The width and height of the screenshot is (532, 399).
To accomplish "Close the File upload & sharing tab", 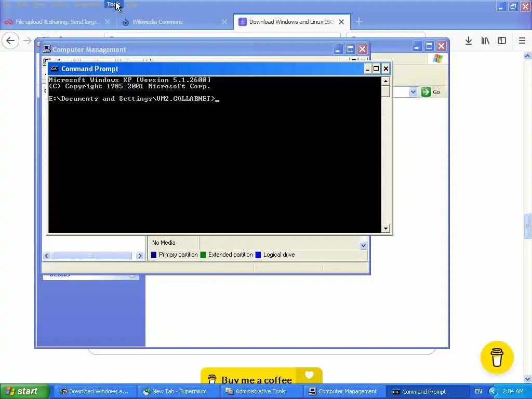I will tap(108, 22).
